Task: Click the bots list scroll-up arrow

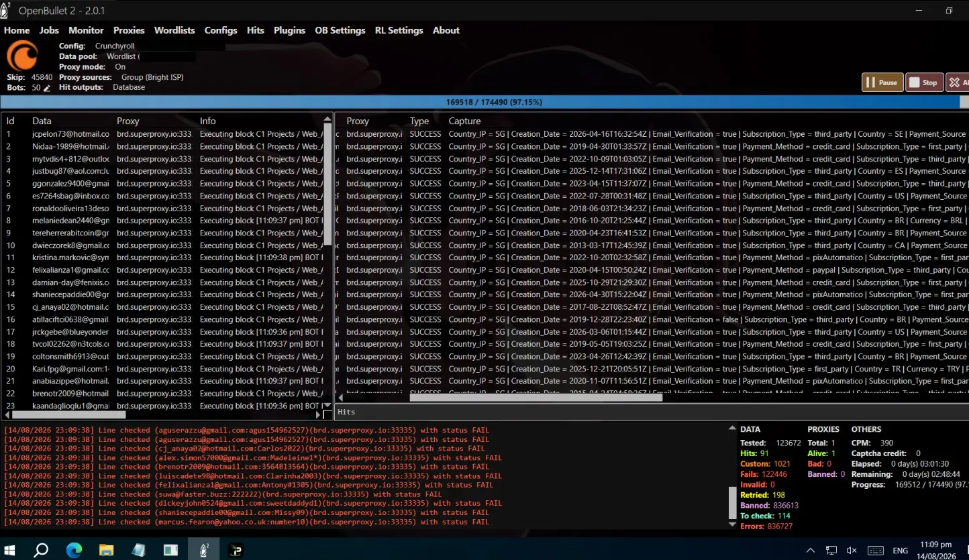Action: click(x=328, y=118)
